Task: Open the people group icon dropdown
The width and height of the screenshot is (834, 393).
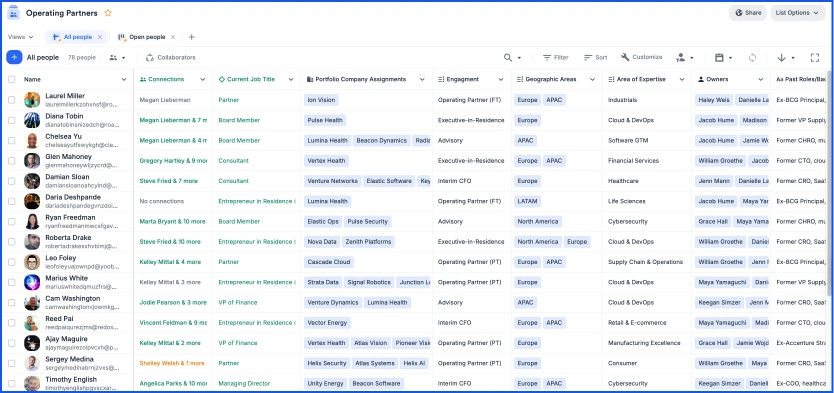Action: pos(117,57)
